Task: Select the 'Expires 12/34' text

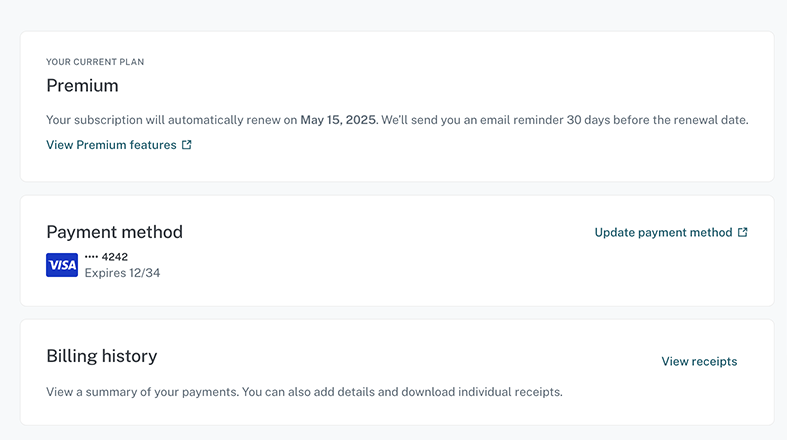Action: (x=122, y=273)
